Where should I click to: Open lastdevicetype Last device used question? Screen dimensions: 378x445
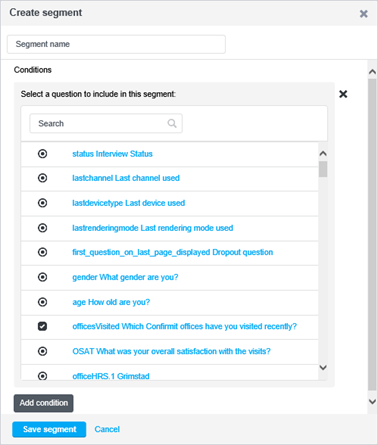click(x=129, y=203)
